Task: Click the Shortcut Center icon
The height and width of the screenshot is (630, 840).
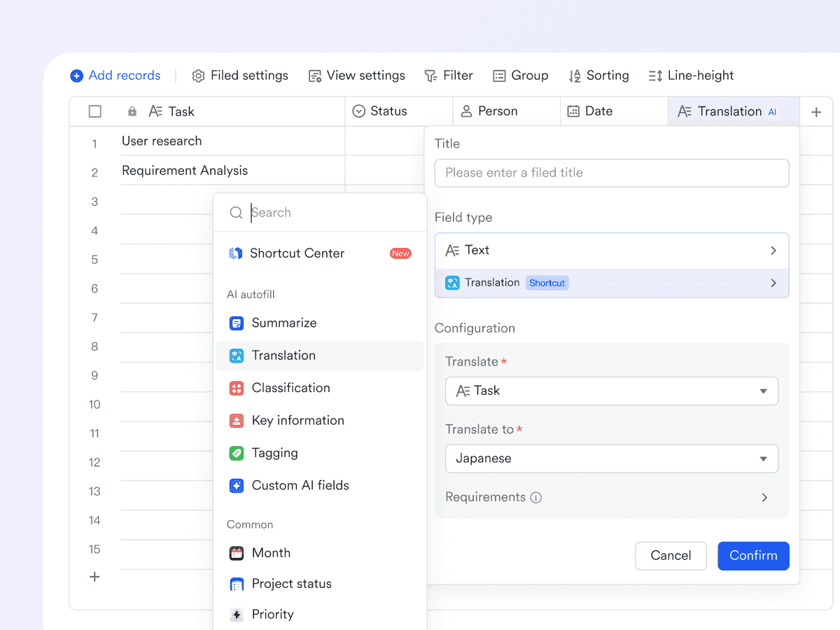Action: pyautogui.click(x=236, y=253)
